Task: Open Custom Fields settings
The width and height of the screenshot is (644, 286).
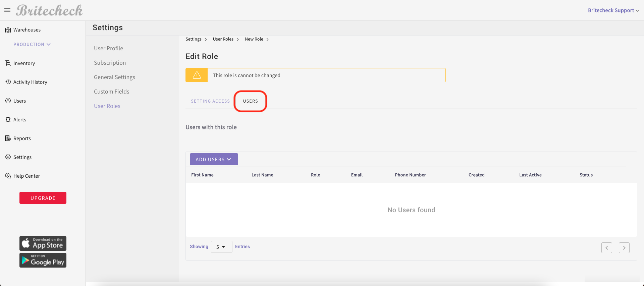Action: 111,92
